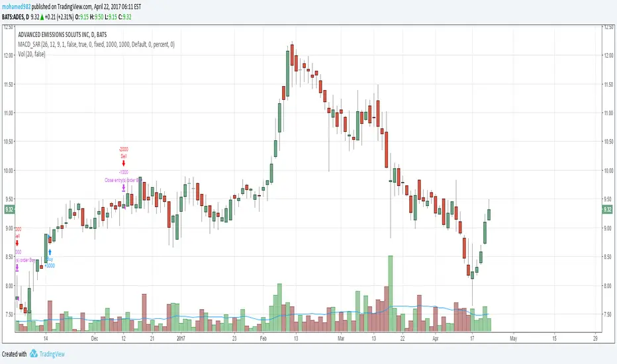The width and height of the screenshot is (617, 364).
Task: Click the Apr label on time axis
Action: point(435,338)
